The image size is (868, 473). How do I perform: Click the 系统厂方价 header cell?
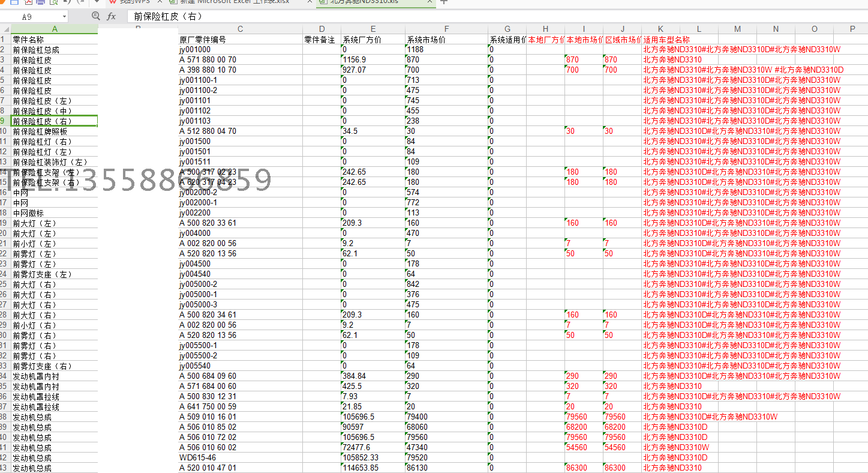point(373,40)
